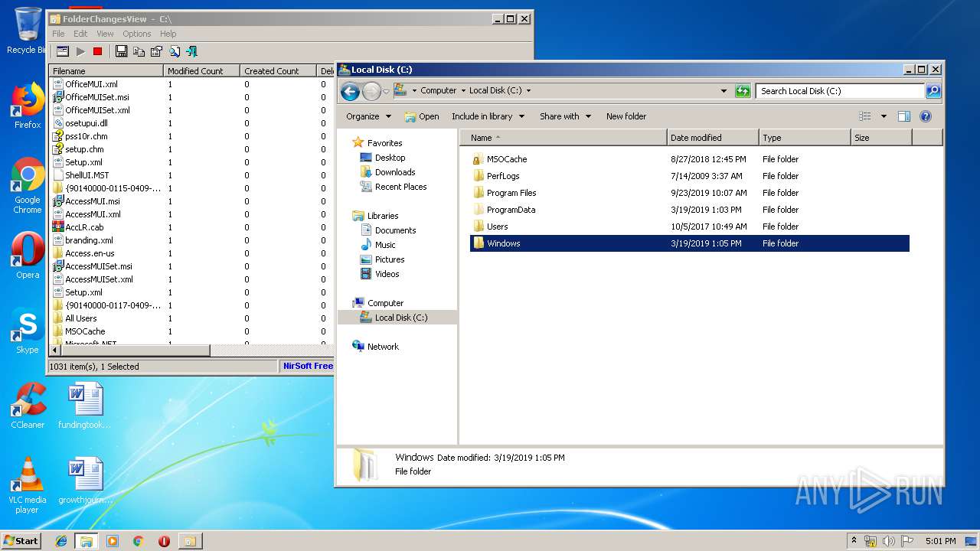Click the Copy selected items icon
Screen dimensions: 980x551
pos(139,51)
